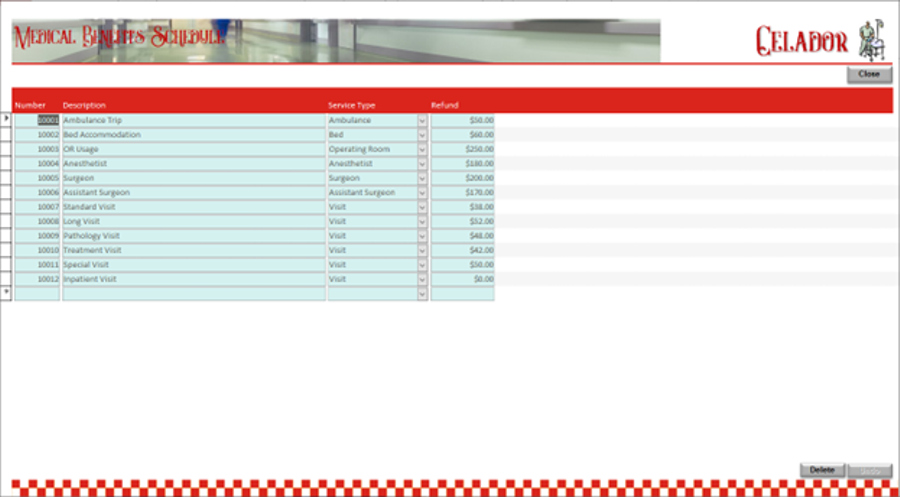The height and width of the screenshot is (497, 900).
Task: Click the empty Description field in new row
Action: [x=193, y=294]
